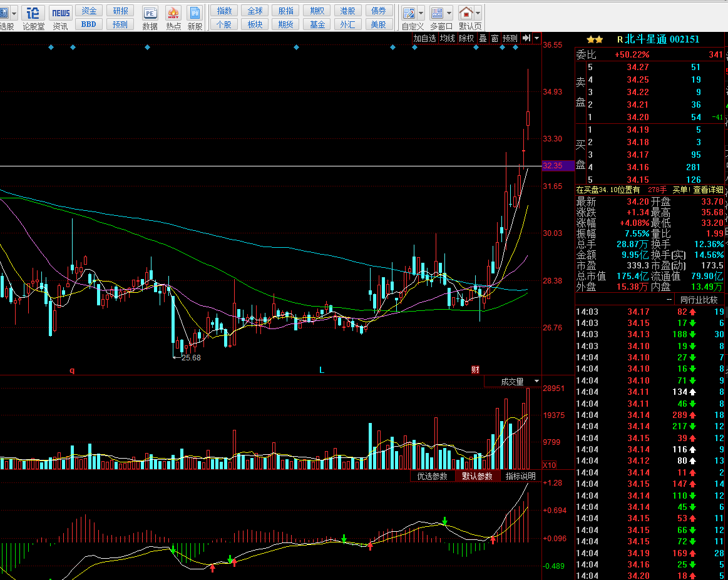Click the 资金 button
728x580 pixels.
[89, 11]
